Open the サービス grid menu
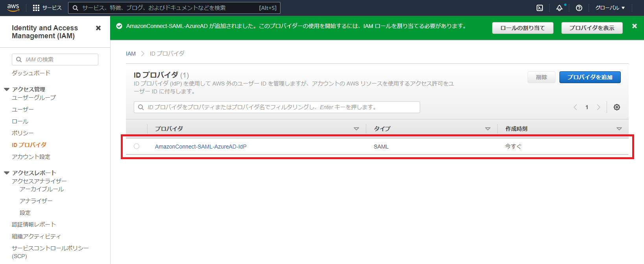Image resolution: width=644 pixels, height=264 pixels. (x=47, y=8)
